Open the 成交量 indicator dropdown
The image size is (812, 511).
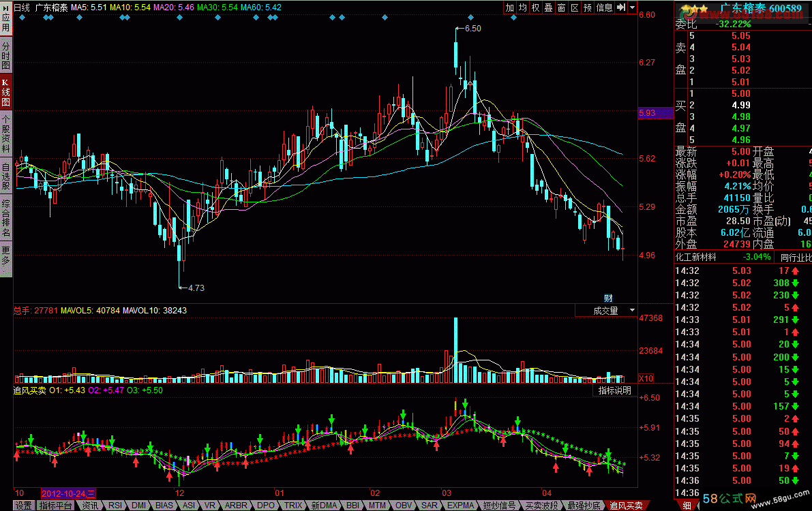point(606,311)
